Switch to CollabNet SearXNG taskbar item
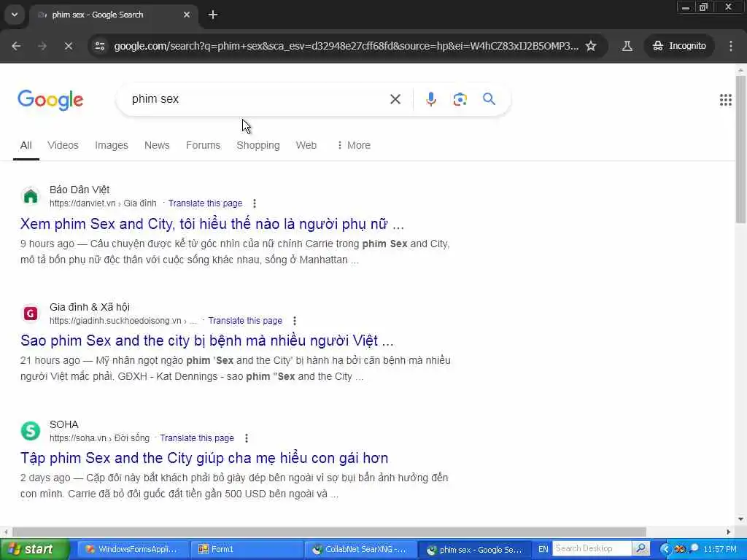This screenshot has width=747, height=560. point(360,550)
